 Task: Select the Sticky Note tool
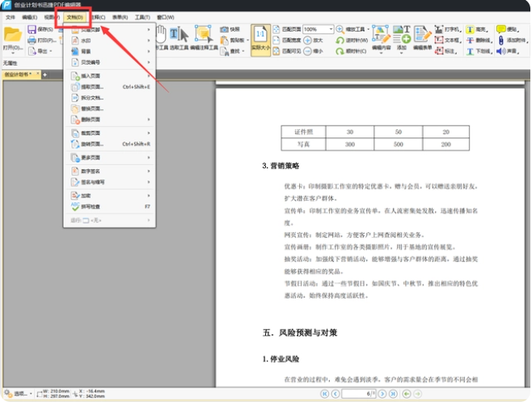click(500, 30)
